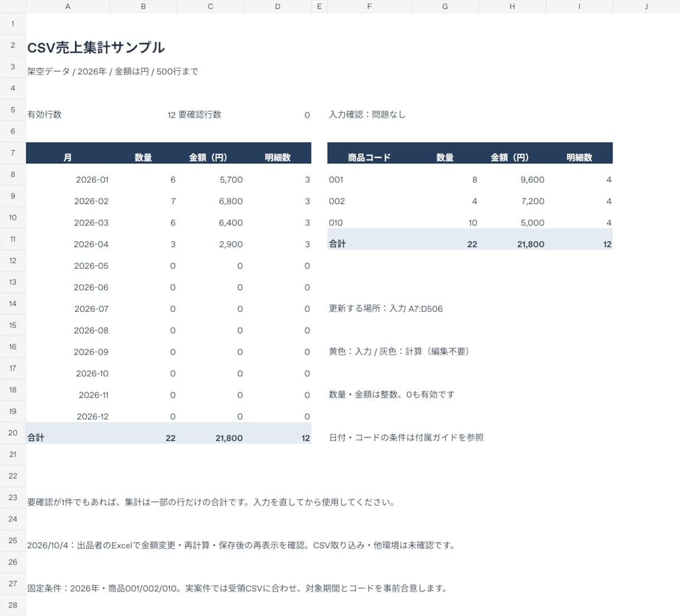This screenshot has width=680, height=616.
Task: Select column B header
Action: pos(143,6)
